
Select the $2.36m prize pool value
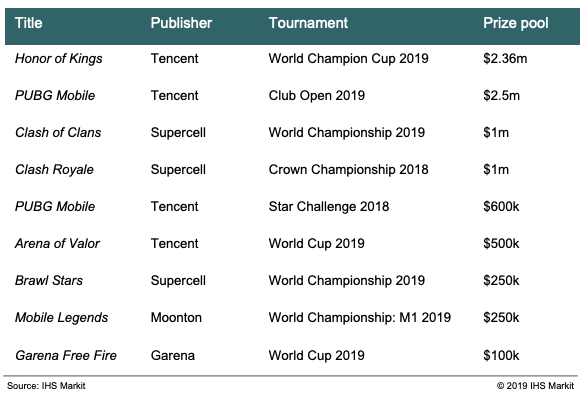pyautogui.click(x=505, y=59)
